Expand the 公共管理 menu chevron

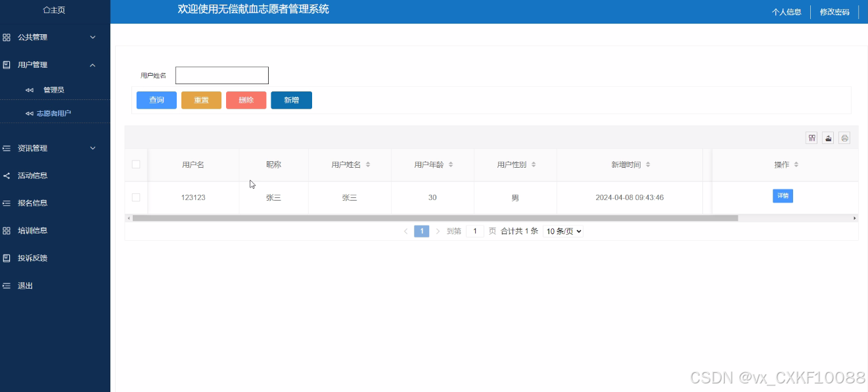click(93, 37)
